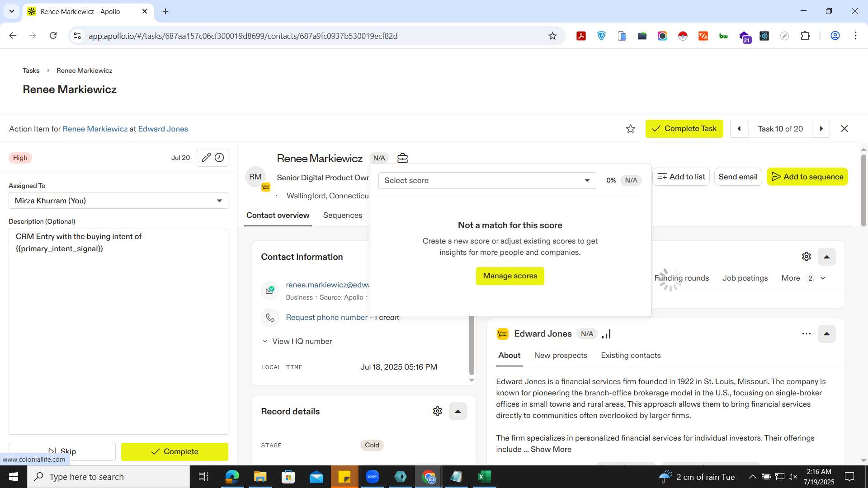The image size is (868, 488).
Task: Bookmark this page with star icon
Action: pyautogui.click(x=552, y=36)
